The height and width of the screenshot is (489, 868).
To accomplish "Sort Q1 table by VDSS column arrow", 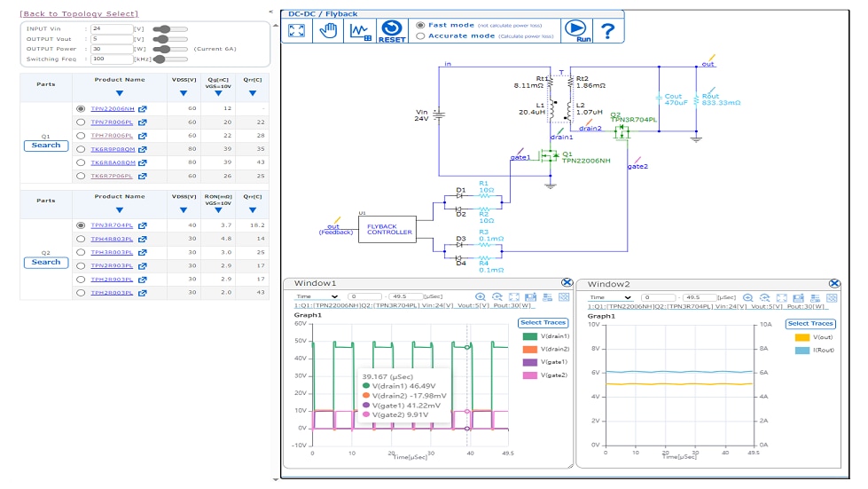I will click(x=184, y=92).
